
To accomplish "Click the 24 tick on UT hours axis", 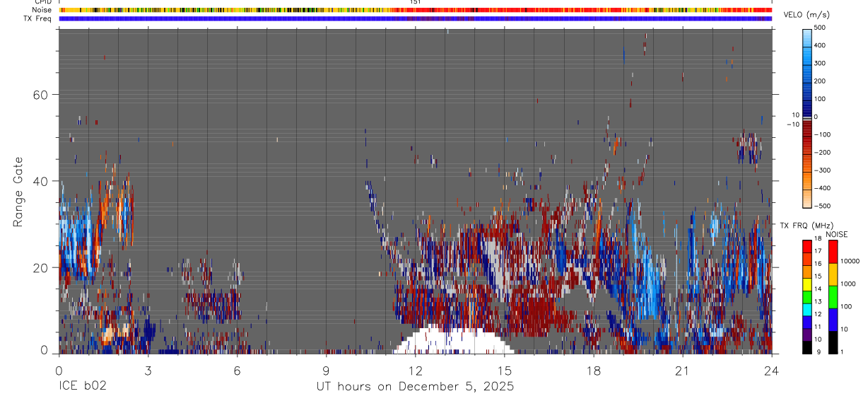I will (x=772, y=370).
